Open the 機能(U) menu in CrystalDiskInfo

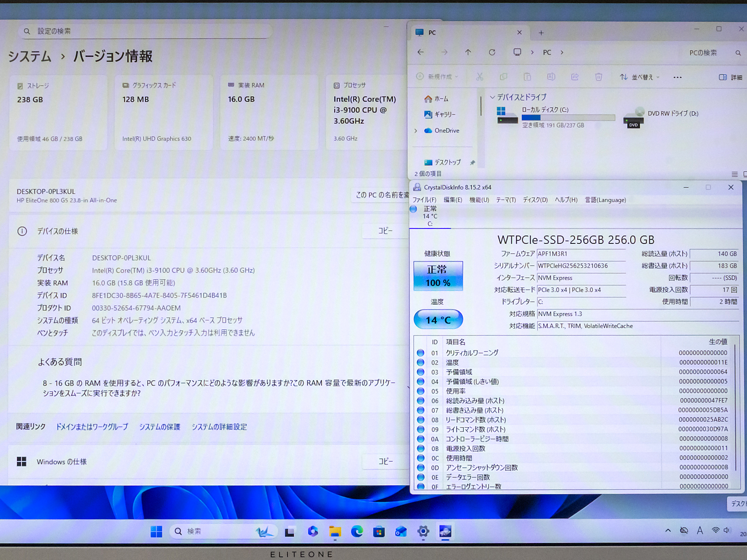(x=479, y=200)
